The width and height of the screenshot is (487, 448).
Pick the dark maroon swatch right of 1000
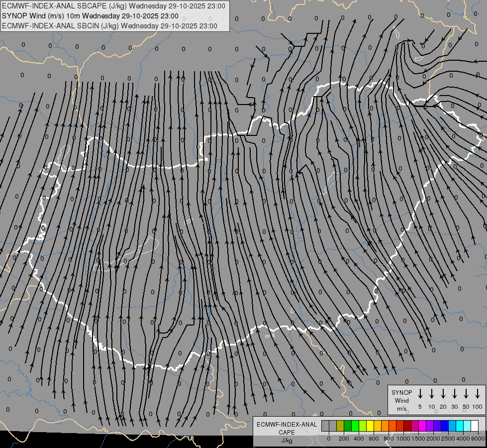[407, 426]
